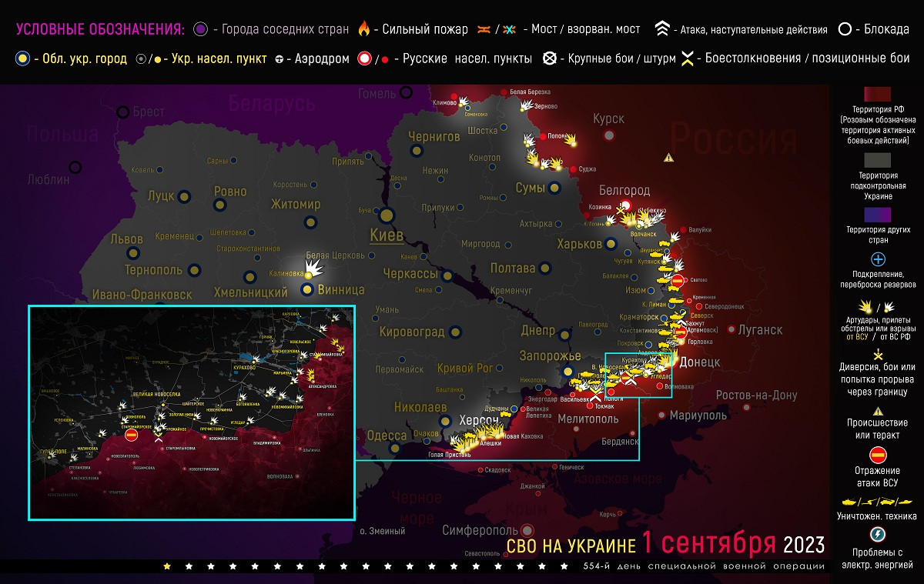Select the crossed-circle Крупные бои legend icon
Image resolution: width=924 pixels, height=584 pixels.
click(x=549, y=58)
